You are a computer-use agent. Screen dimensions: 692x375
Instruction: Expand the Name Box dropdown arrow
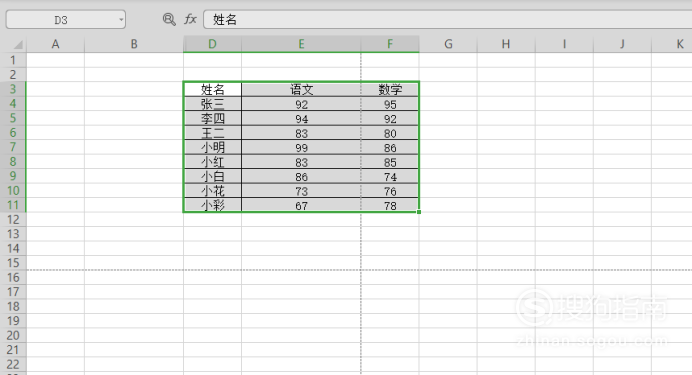point(120,20)
